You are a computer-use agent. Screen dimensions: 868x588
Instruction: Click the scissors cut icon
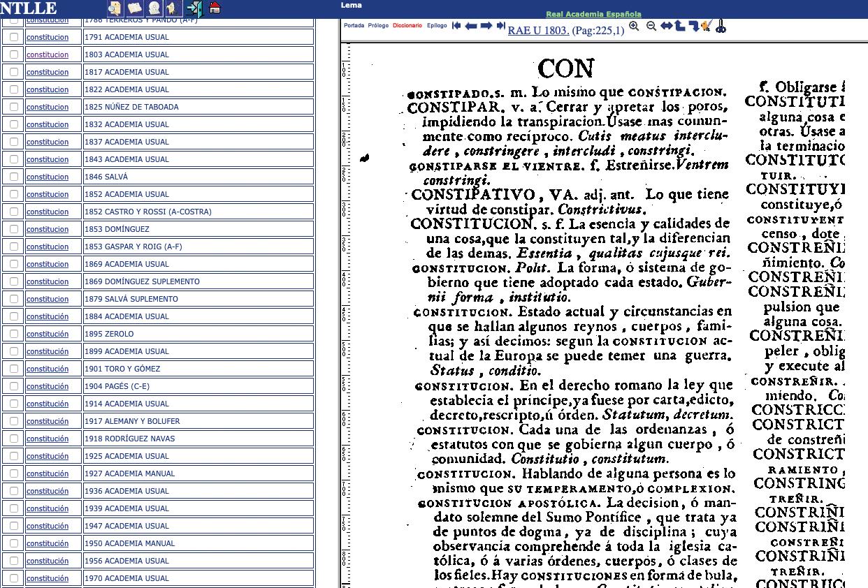[x=721, y=27]
